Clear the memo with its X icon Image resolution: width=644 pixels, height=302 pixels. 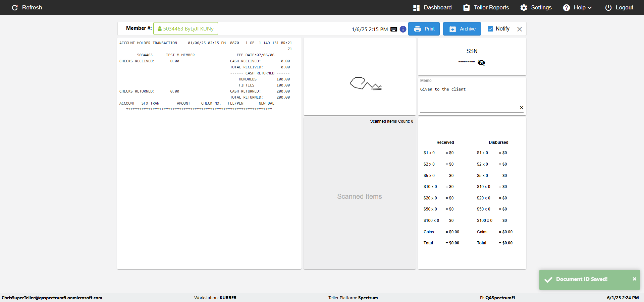pos(522,108)
